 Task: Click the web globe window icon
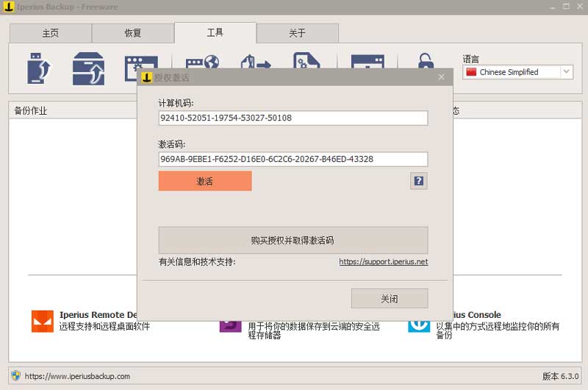pyautogui.click(x=203, y=62)
